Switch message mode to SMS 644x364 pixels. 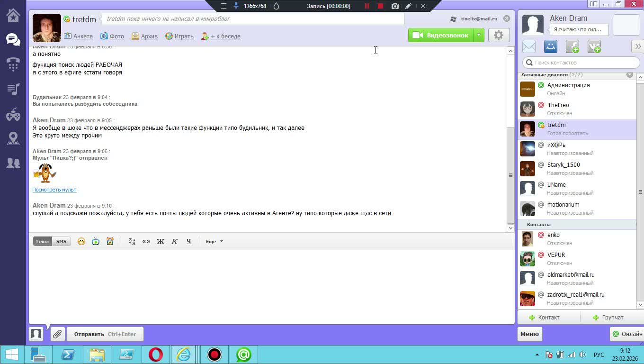pyautogui.click(x=62, y=242)
